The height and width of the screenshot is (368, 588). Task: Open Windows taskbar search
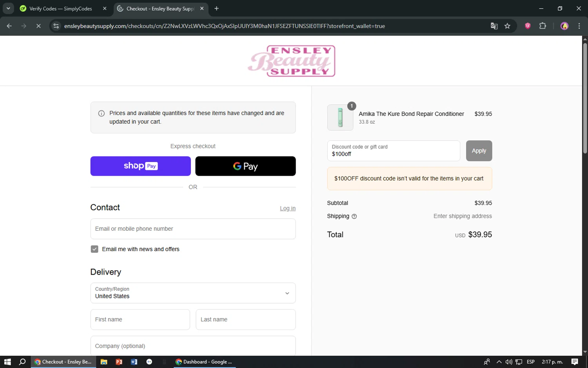click(x=22, y=362)
